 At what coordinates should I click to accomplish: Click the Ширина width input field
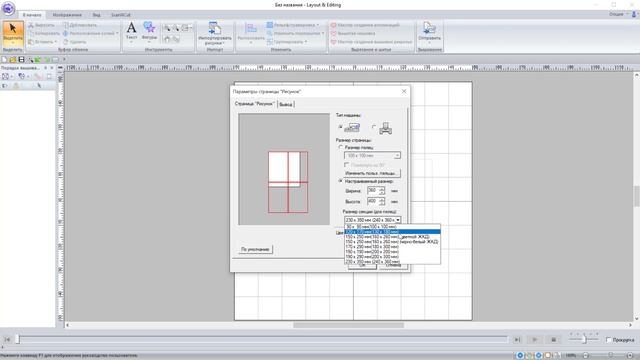tap(373, 191)
